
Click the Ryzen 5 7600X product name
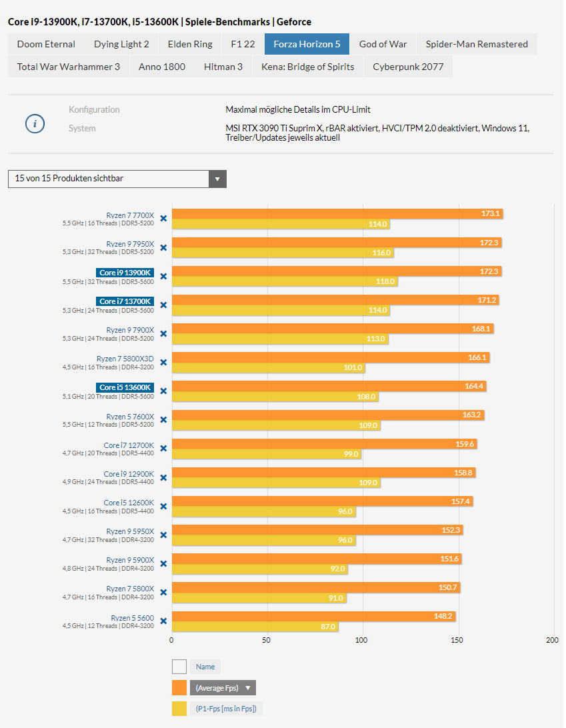point(130,417)
